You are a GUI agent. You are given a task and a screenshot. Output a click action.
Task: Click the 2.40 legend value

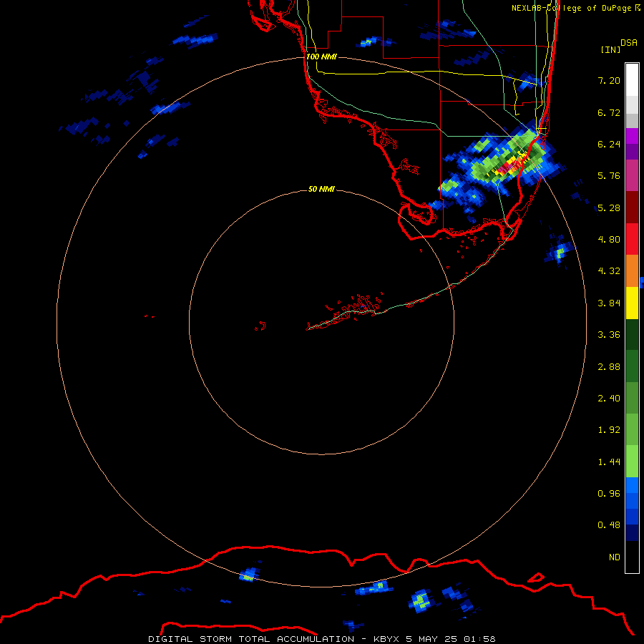(609, 399)
